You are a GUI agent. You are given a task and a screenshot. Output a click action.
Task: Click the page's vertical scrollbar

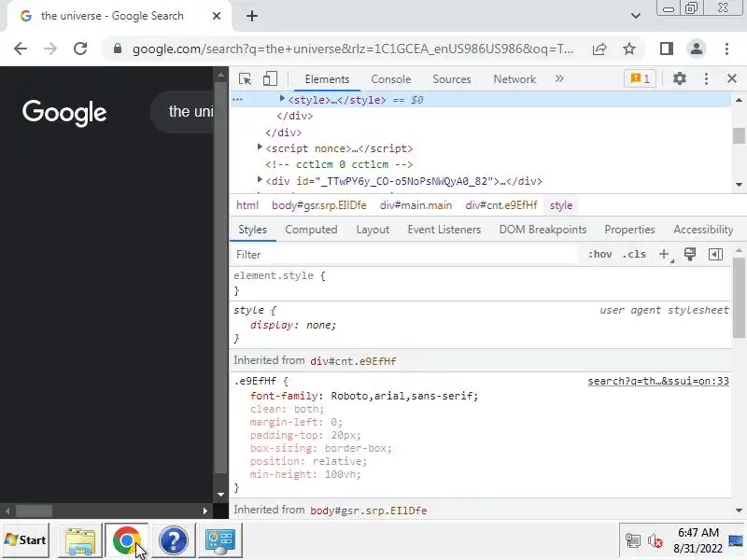pos(220,286)
